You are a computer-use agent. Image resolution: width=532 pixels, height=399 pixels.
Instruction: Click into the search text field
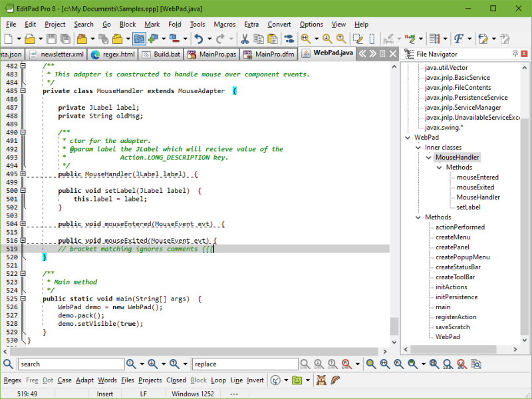(x=71, y=364)
